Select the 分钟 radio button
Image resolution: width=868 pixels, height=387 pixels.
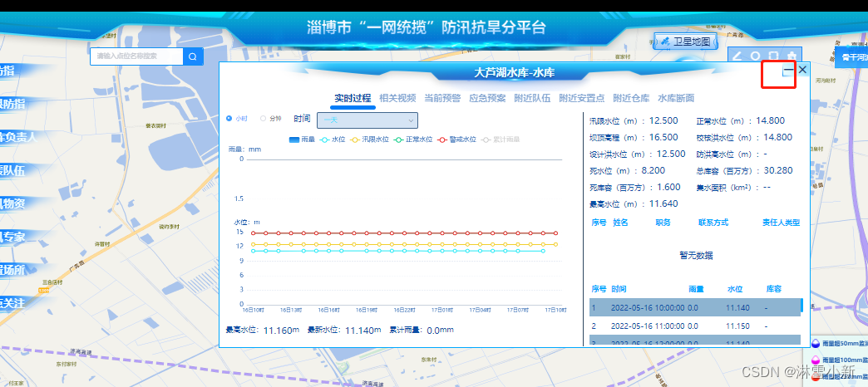pyautogui.click(x=263, y=118)
